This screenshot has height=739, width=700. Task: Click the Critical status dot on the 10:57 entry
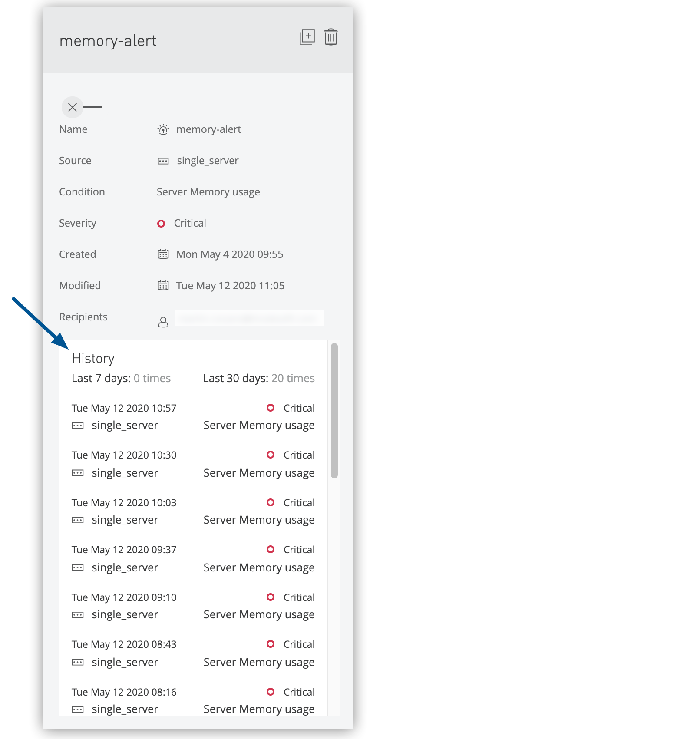point(271,408)
